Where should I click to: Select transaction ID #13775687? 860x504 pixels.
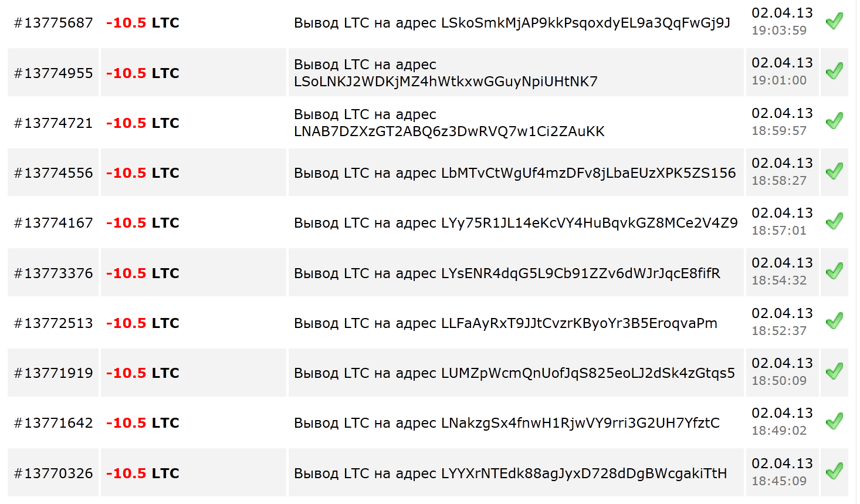pyautogui.click(x=53, y=23)
